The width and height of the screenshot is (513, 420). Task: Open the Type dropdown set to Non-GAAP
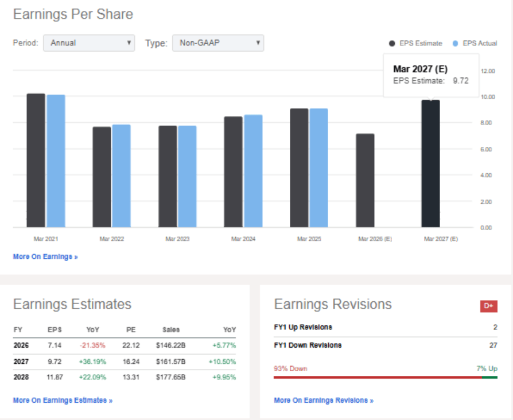tap(218, 43)
